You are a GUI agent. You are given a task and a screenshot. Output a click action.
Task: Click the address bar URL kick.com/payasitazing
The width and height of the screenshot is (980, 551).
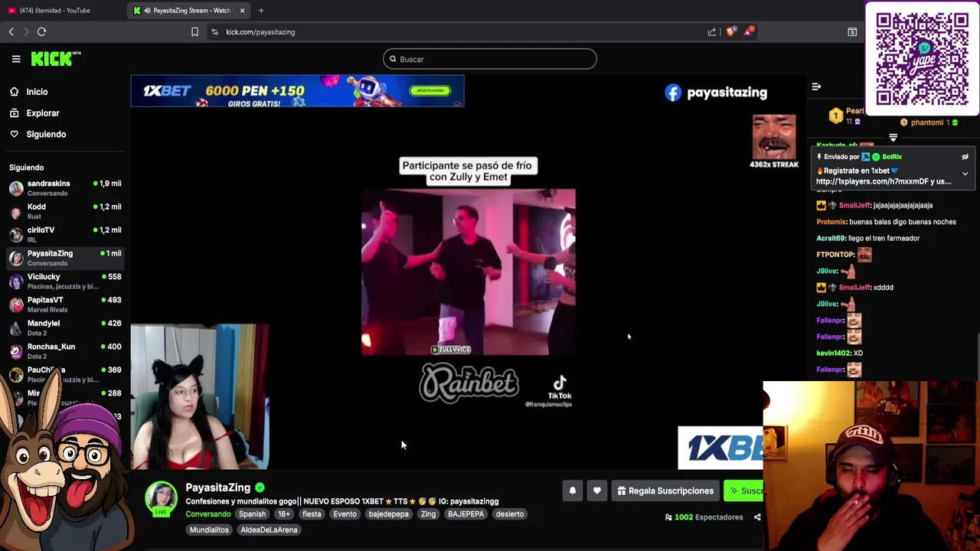(260, 32)
